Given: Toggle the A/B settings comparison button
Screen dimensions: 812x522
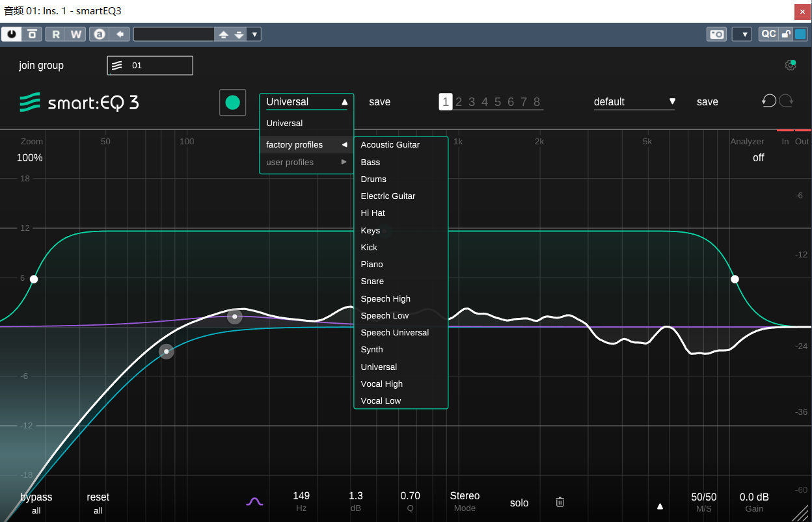Looking at the screenshot, I should point(100,34).
